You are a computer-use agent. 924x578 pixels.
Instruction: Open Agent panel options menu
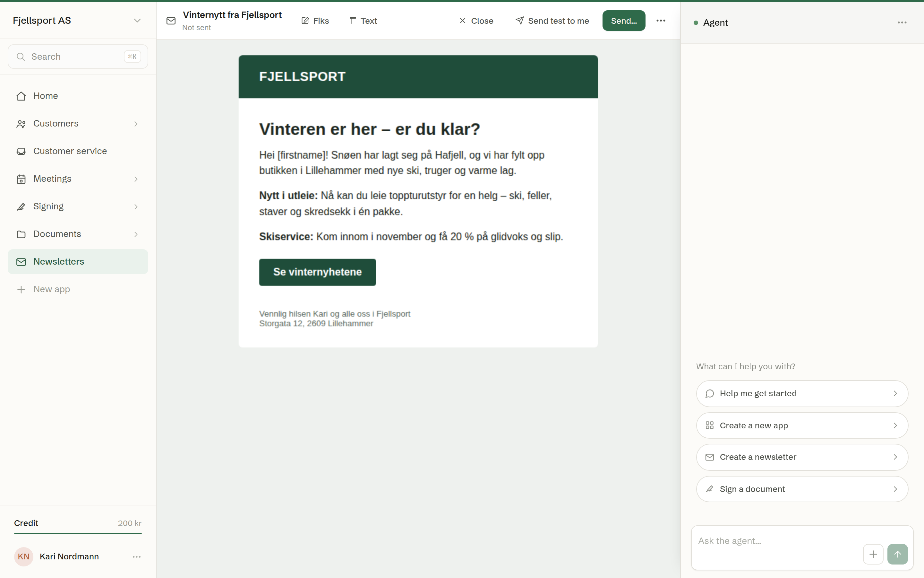[x=902, y=22]
